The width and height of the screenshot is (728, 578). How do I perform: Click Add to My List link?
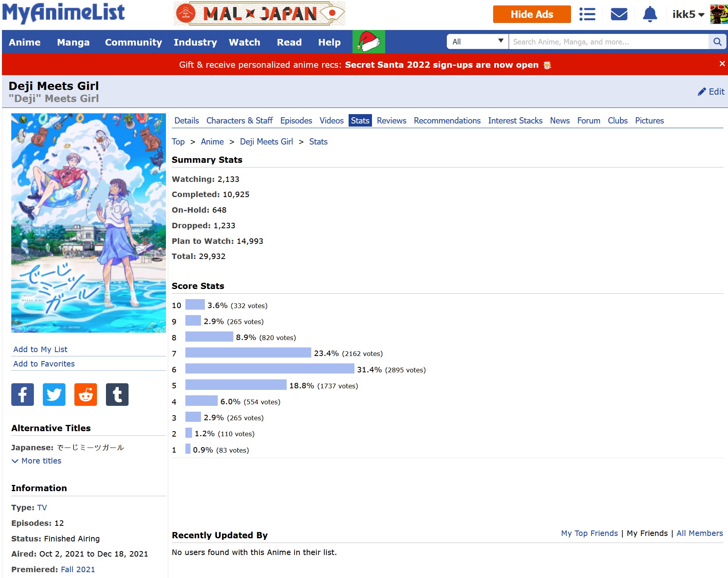(x=40, y=349)
